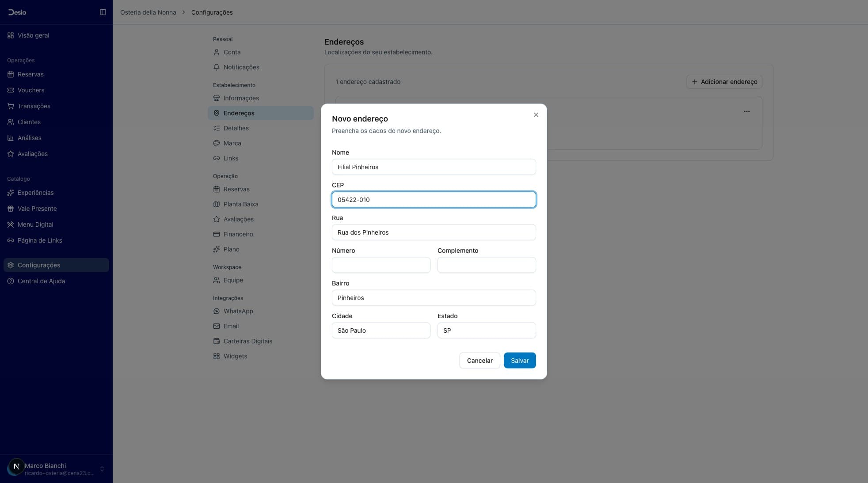Click the Rua input field
Screen dimensions: 868x483
point(434,232)
